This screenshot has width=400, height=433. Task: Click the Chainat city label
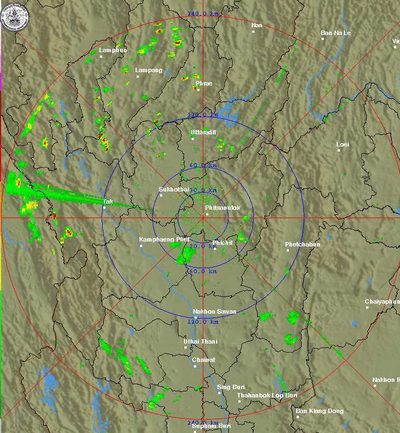pyautogui.click(x=203, y=360)
